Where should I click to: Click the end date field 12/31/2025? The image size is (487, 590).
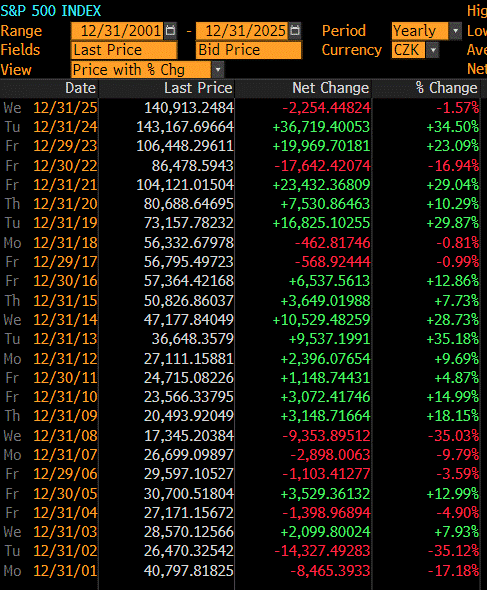242,30
